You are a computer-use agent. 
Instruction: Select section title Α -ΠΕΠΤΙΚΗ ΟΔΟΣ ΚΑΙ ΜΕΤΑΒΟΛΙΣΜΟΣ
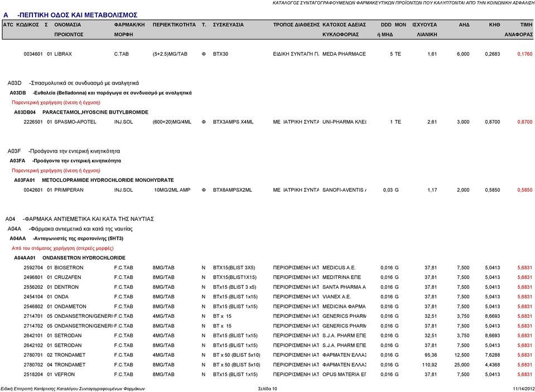70,15
